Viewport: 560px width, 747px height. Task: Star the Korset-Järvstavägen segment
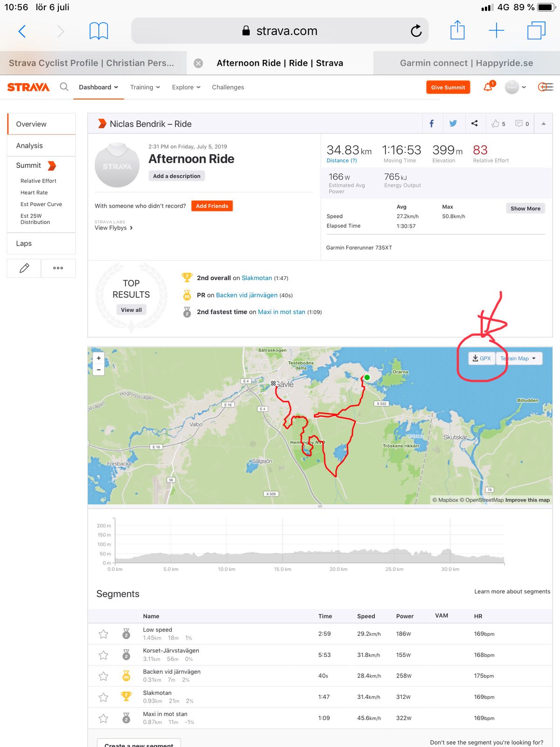click(104, 655)
